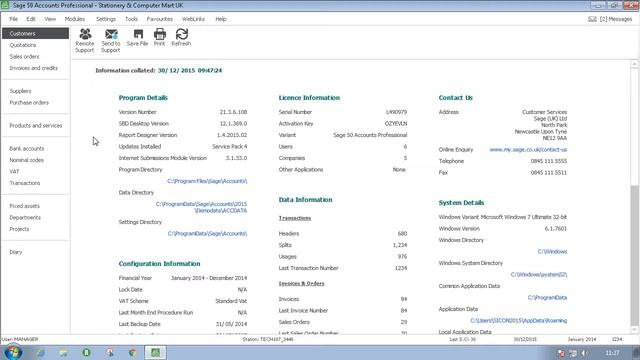Click scrollbar down arrow
This screenshot has width=640, height=360.
tap(634, 330)
